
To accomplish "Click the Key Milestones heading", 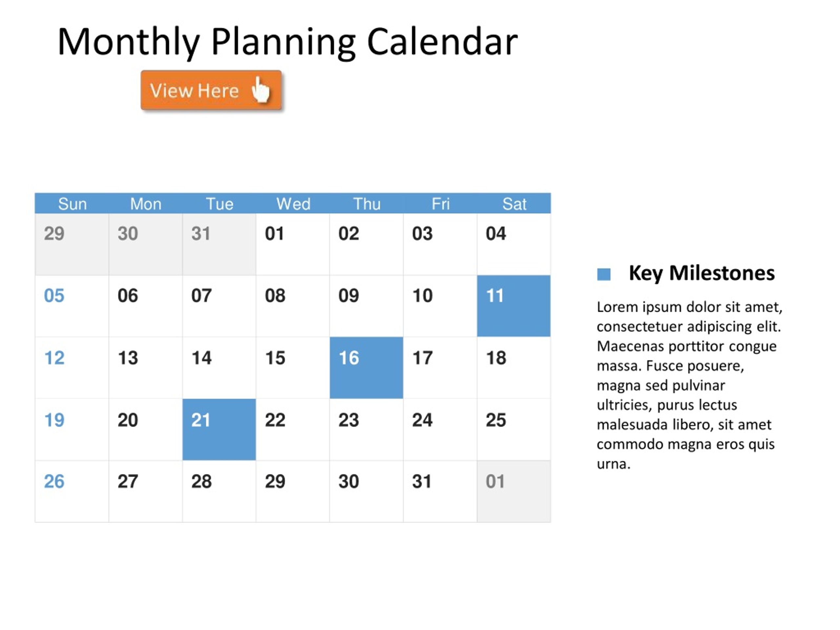I will click(x=702, y=273).
